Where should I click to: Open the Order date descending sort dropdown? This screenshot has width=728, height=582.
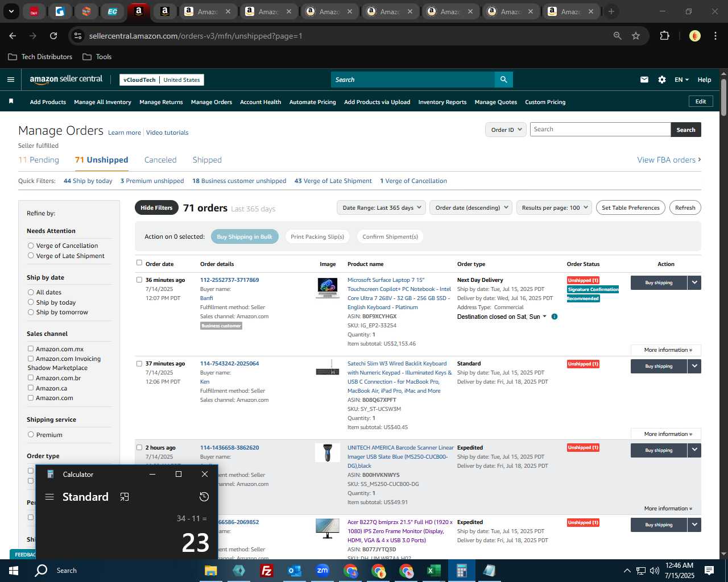(471, 207)
